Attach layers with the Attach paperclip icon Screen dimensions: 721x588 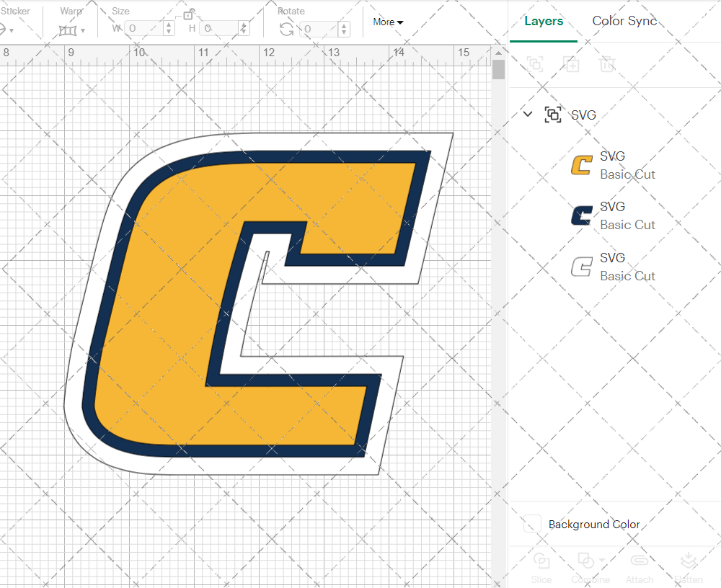click(640, 561)
